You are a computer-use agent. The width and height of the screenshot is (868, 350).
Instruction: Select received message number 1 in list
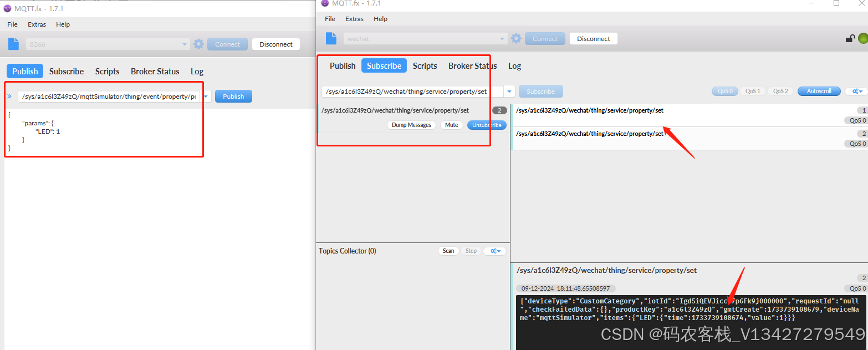[689, 115]
